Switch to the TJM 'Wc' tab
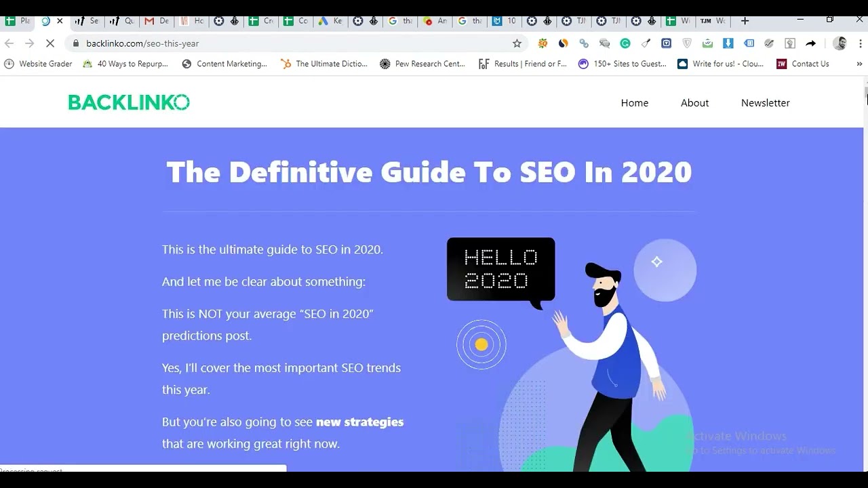This screenshot has height=488, width=868. point(712,21)
